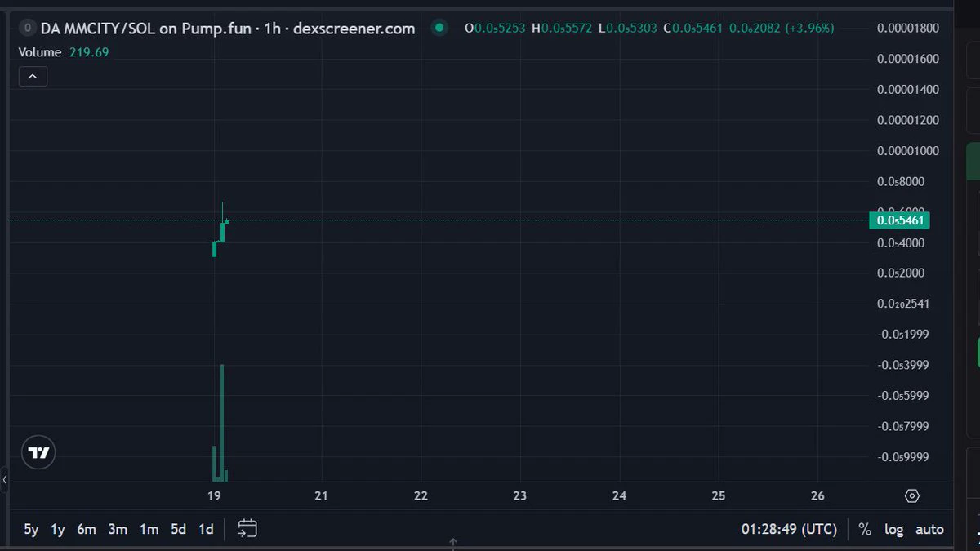Click the date label 21 on the time axis
The height and width of the screenshot is (551, 980).
tap(322, 495)
